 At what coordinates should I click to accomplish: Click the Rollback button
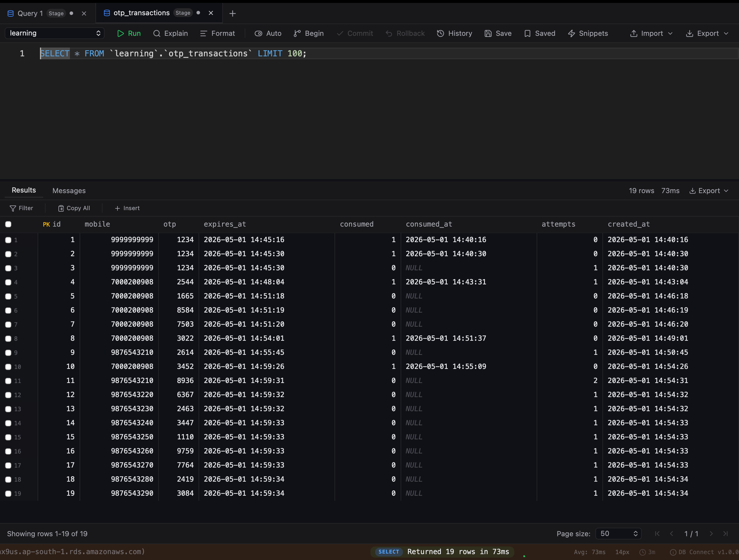[x=405, y=33]
